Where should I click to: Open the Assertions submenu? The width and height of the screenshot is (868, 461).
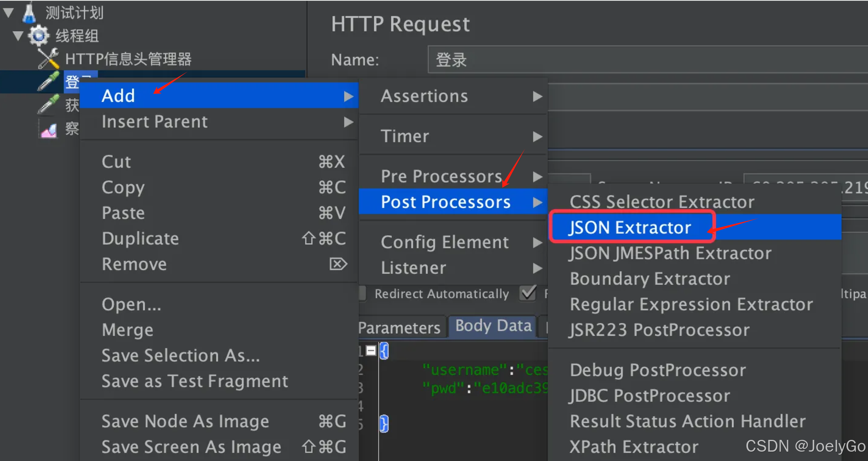point(424,96)
